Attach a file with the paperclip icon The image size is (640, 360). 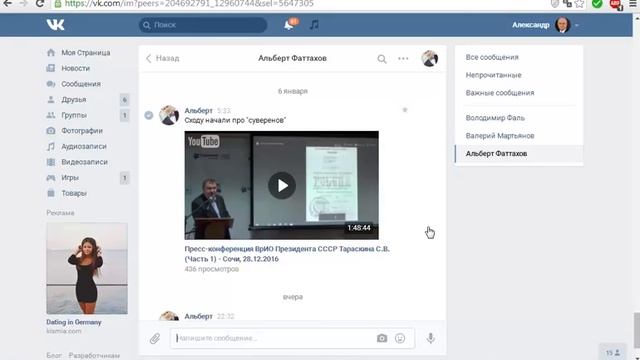point(155,338)
